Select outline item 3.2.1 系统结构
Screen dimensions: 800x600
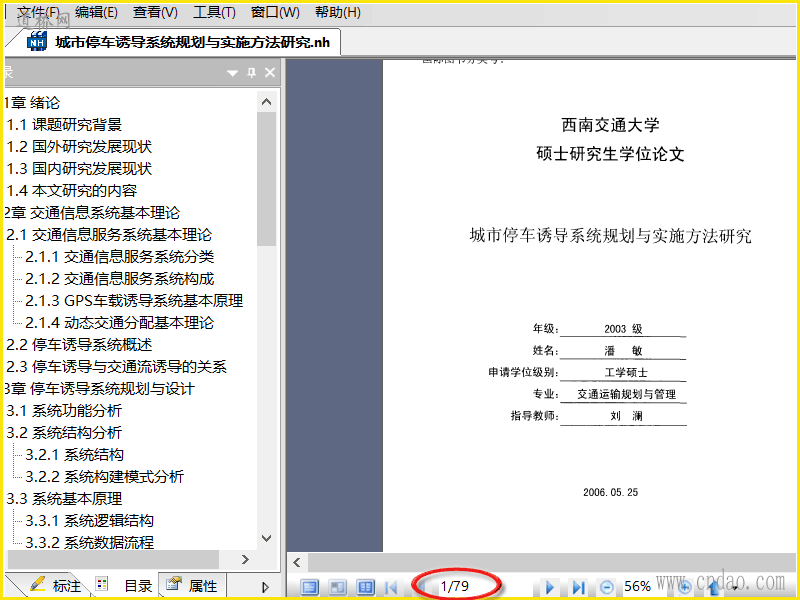coord(74,454)
